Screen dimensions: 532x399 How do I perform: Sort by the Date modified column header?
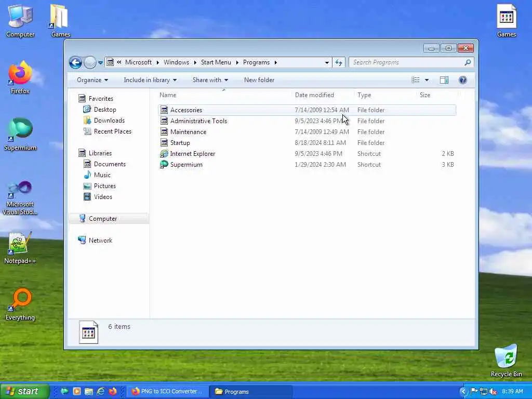point(314,95)
